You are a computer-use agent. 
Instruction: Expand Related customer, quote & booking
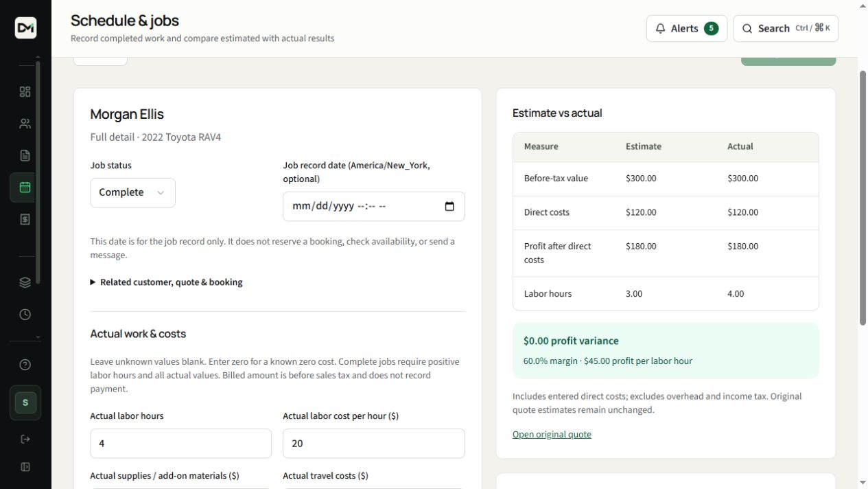pos(166,282)
